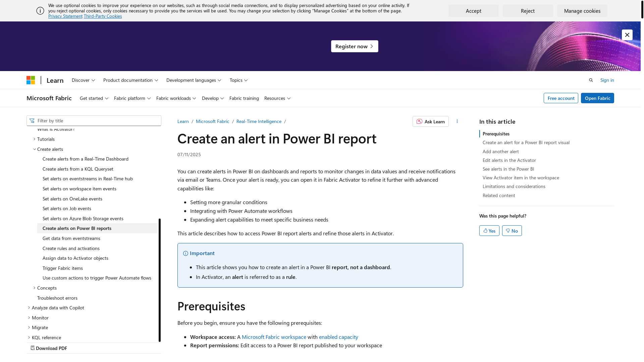
Task: Open Set alerts on Azure Blob Storage events
Action: tap(83, 219)
